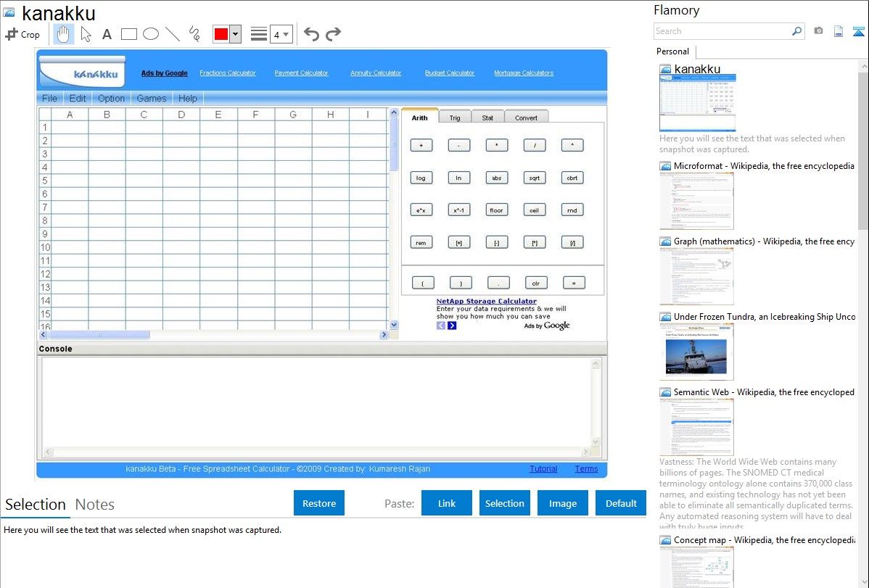This screenshot has width=869, height=588.
Task: Pick the rectangle drawing tool
Action: tap(128, 34)
